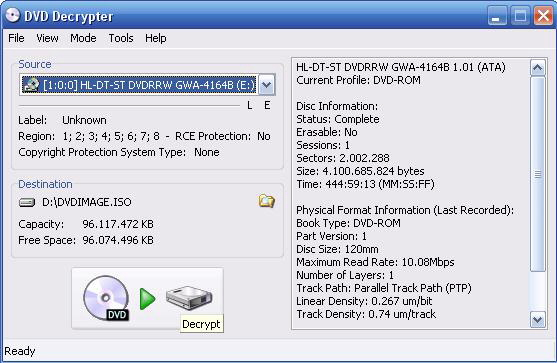Click the Erasable: No line

click(x=327, y=132)
